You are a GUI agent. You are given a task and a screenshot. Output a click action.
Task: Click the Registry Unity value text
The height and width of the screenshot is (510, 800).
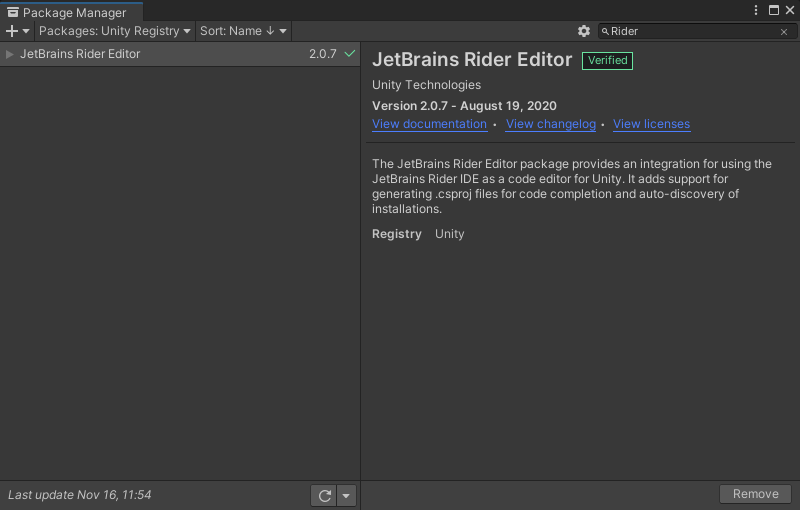click(449, 234)
